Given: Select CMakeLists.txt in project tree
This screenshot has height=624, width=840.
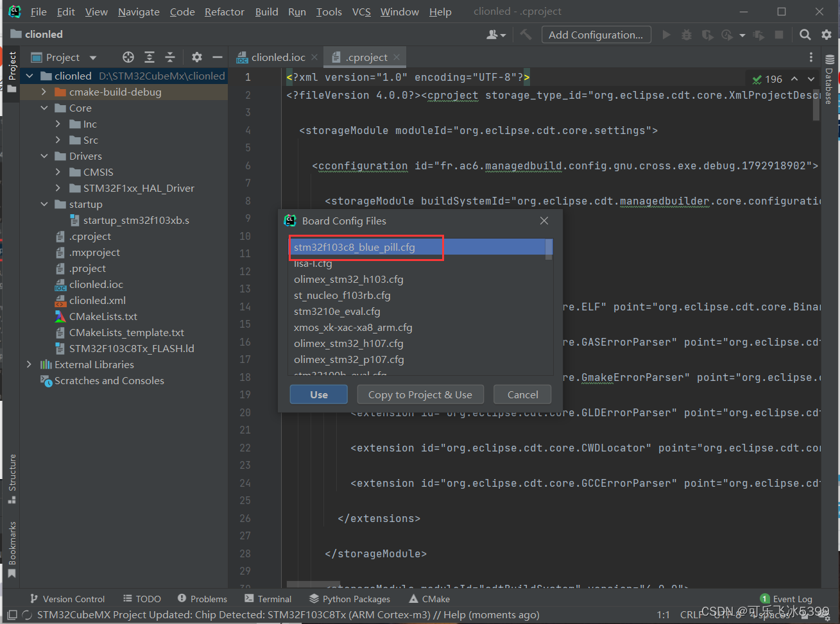Looking at the screenshot, I should [103, 316].
